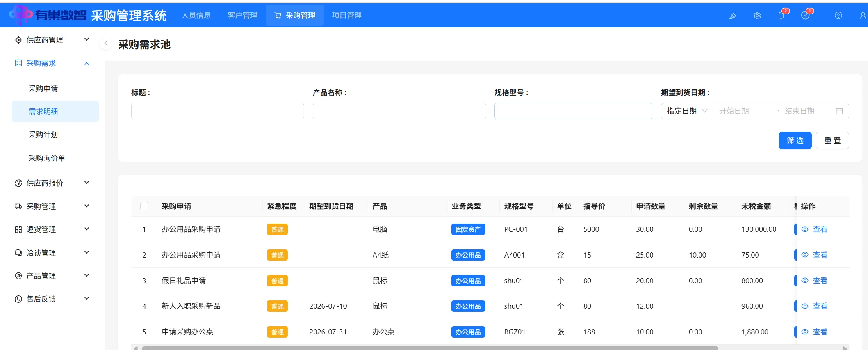
Task: Click the 有巢数智 logo
Action: 48,15
